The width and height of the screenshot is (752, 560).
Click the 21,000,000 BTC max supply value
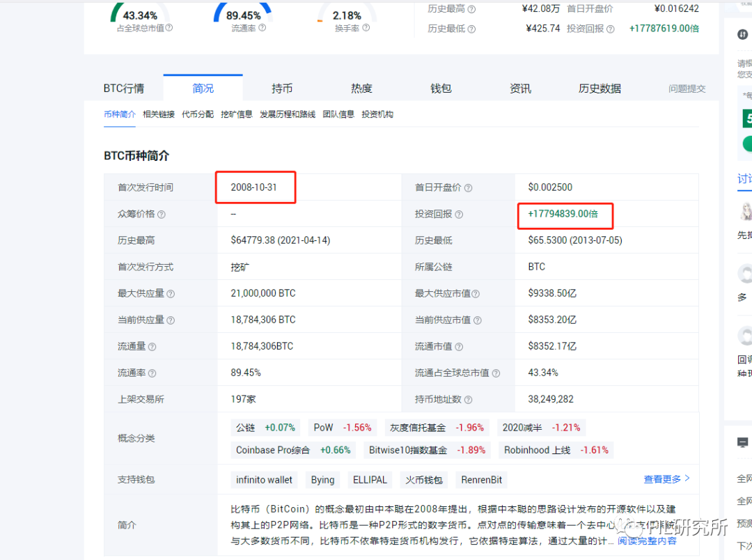pyautogui.click(x=263, y=293)
